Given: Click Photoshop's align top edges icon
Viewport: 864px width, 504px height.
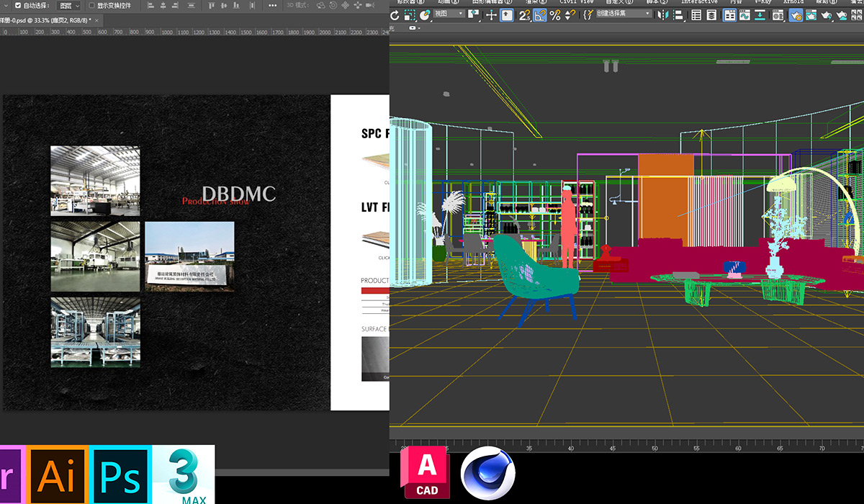Looking at the screenshot, I should coord(212,5).
